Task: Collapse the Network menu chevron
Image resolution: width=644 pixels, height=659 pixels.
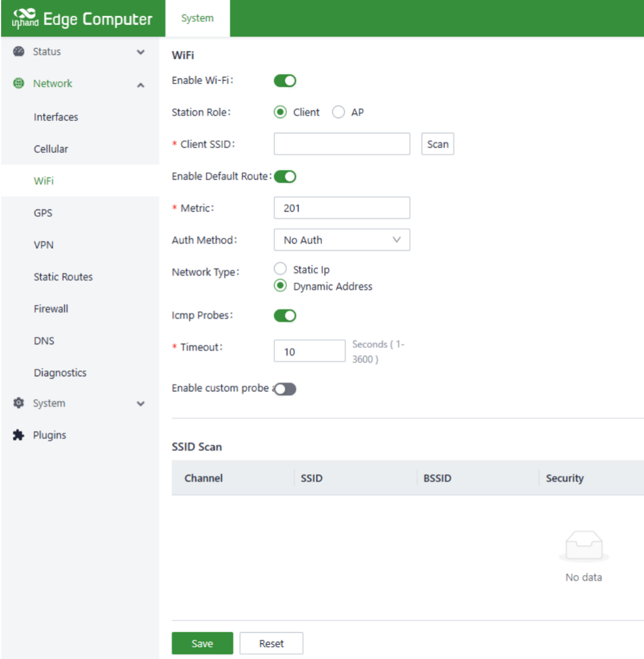Action: (141, 85)
